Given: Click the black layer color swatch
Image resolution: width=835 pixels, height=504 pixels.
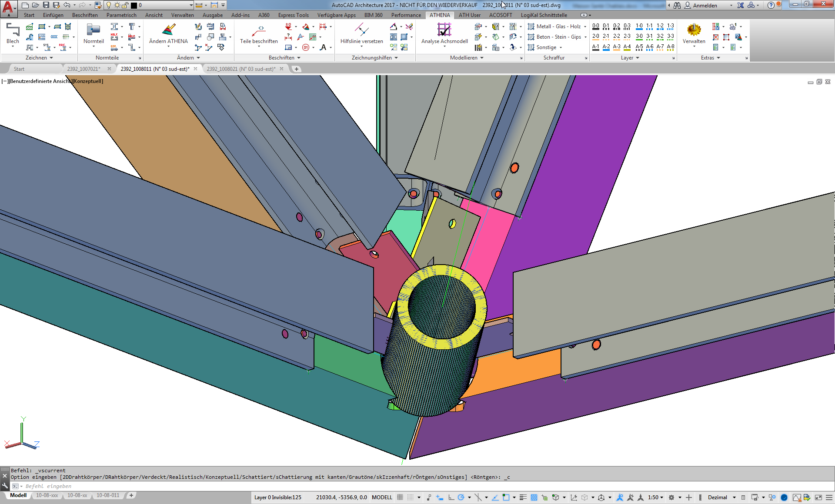Looking at the screenshot, I should click(134, 5).
